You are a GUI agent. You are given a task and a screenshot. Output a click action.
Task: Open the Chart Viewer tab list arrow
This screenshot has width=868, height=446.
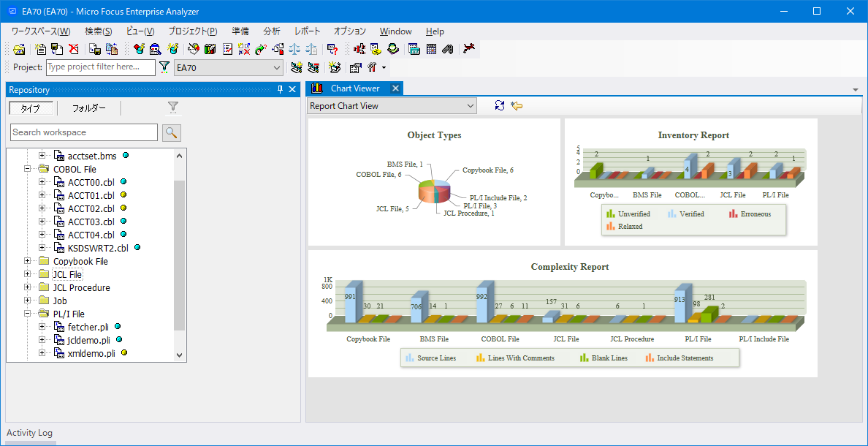856,90
